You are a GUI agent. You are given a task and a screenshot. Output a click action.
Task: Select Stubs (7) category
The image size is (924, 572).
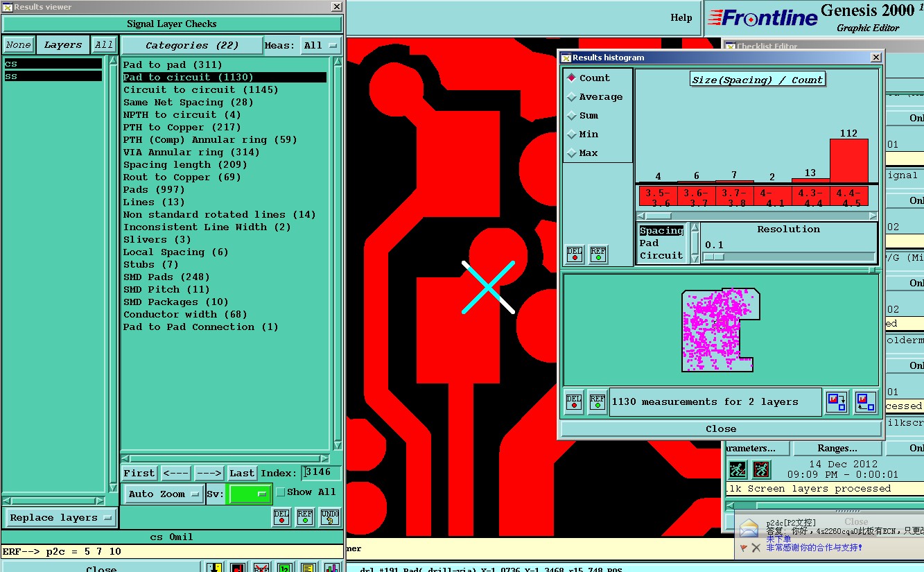[150, 264]
